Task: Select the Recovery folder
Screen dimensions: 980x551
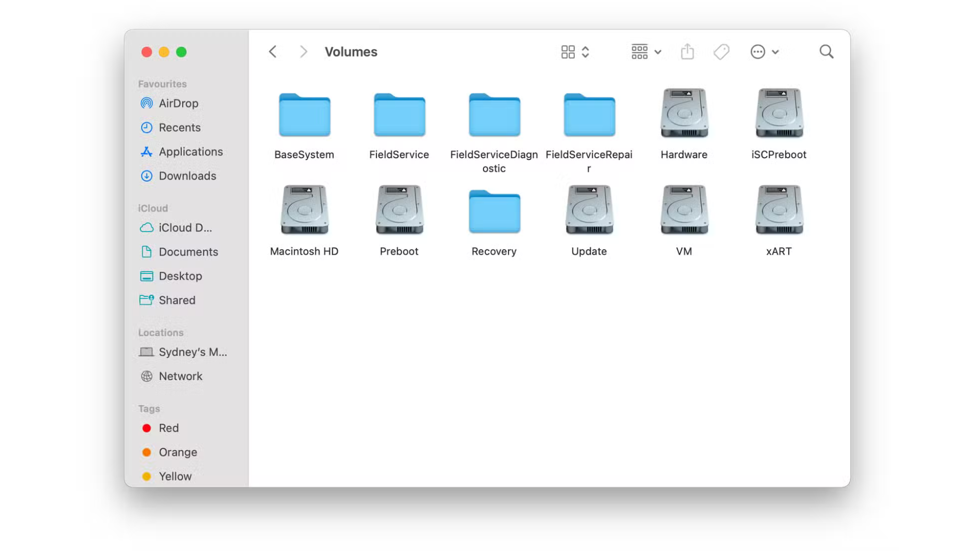Action: point(494,212)
